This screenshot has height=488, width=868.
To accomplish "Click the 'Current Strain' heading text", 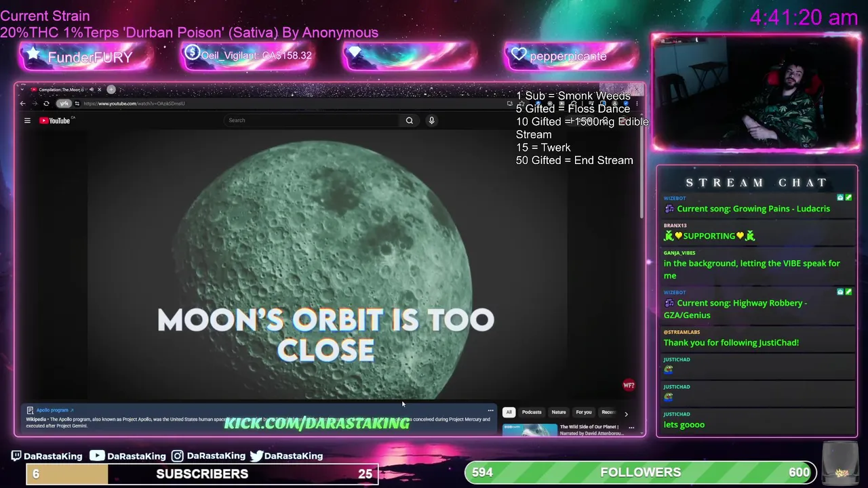I will [x=45, y=16].
